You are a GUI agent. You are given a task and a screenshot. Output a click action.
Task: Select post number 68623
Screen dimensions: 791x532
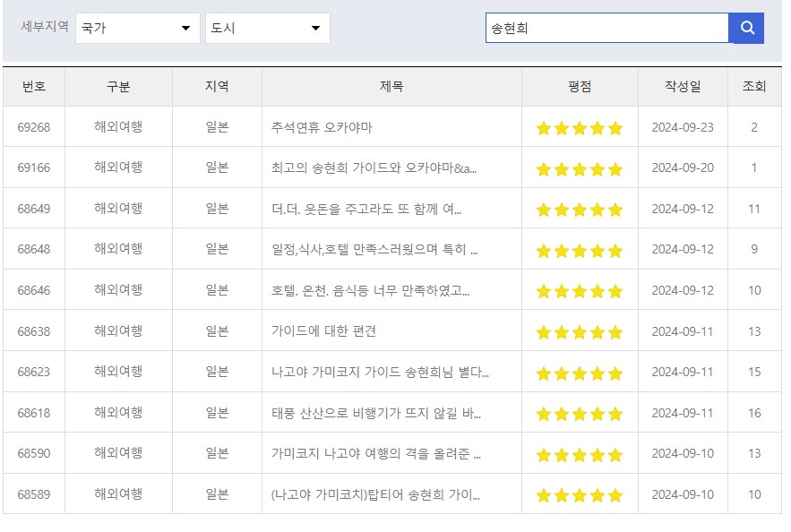34,373
